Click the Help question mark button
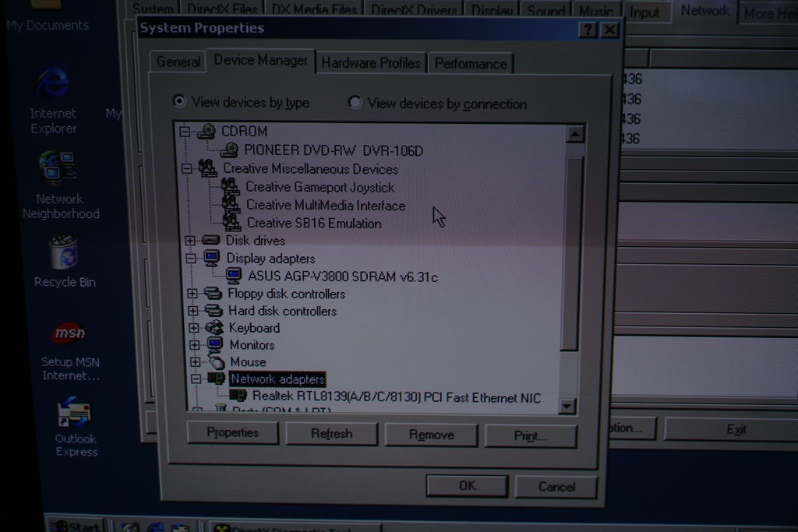 coord(589,30)
